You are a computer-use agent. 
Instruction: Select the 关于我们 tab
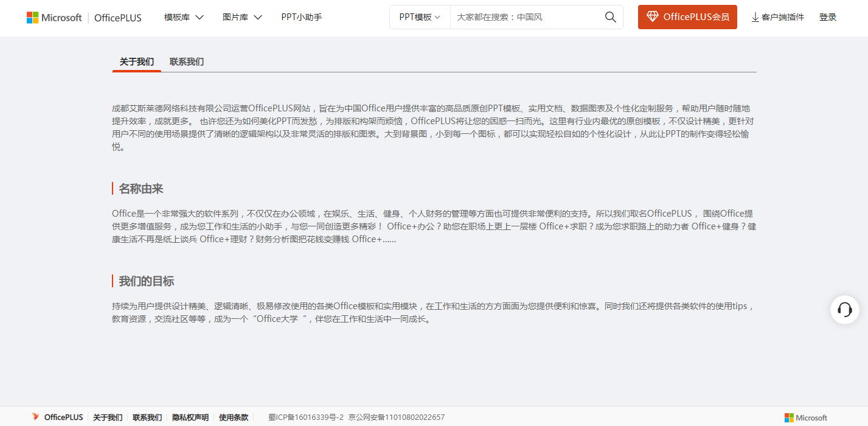pos(137,62)
